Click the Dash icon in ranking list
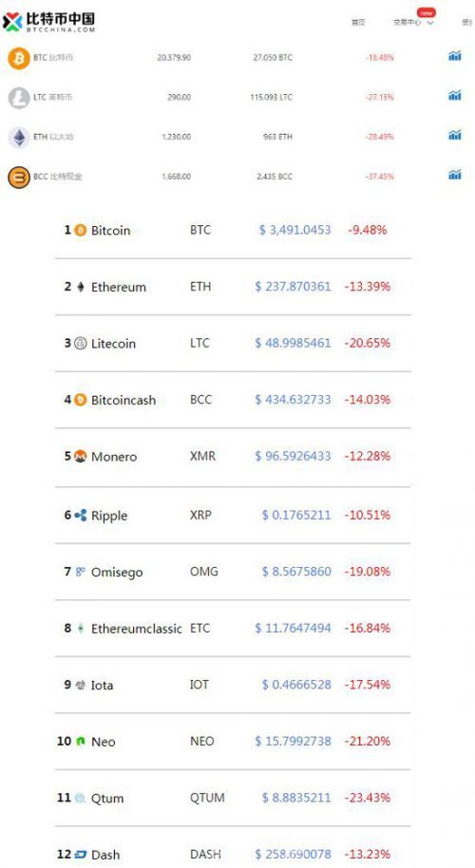475x868 pixels. [x=80, y=854]
